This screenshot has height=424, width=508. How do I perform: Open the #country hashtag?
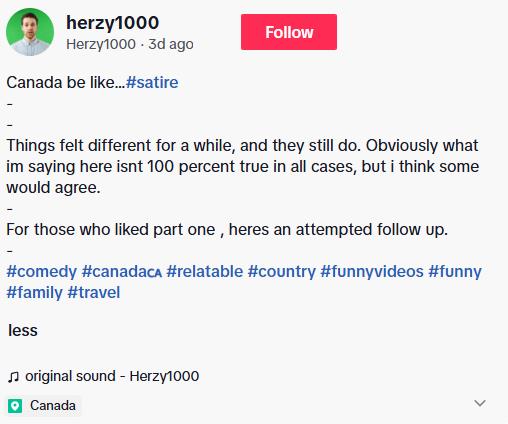tap(282, 271)
